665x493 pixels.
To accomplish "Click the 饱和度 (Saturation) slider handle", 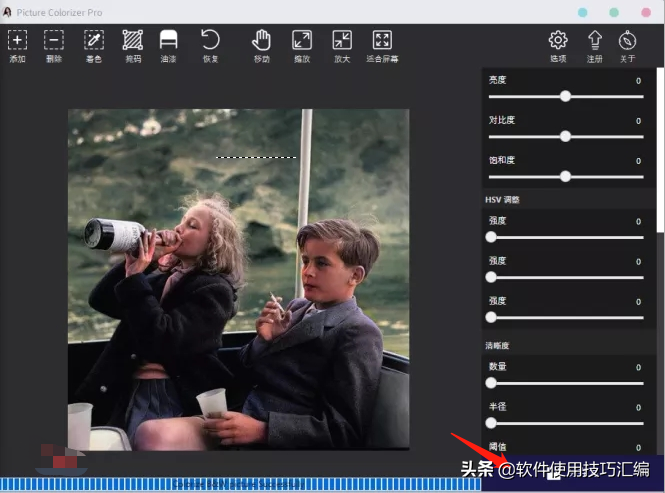I will pyautogui.click(x=565, y=176).
